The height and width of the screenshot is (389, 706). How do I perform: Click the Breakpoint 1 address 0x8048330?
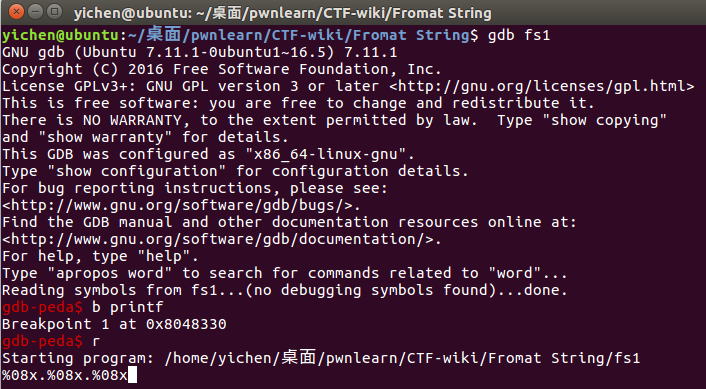pyautogui.click(x=186, y=324)
